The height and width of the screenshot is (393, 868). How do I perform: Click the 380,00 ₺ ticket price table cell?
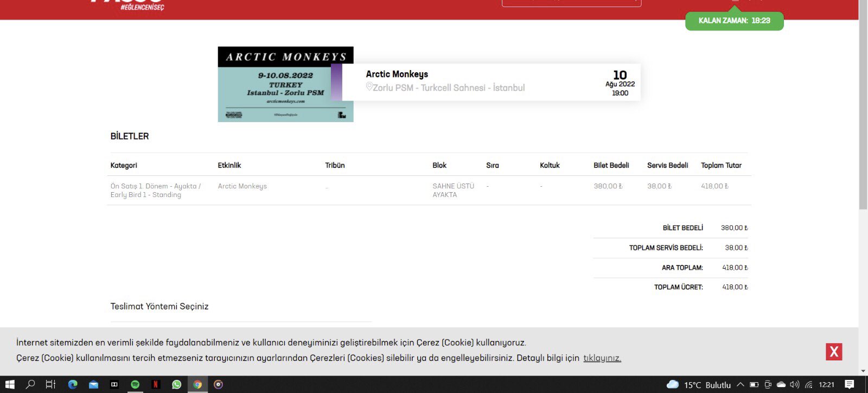608,186
